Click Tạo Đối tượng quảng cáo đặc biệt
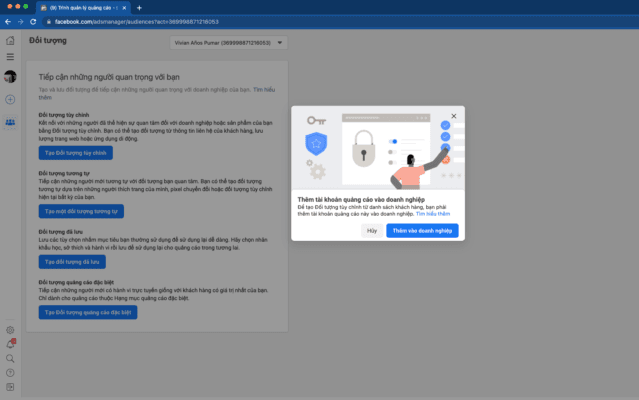The image size is (639, 400). tap(88, 312)
